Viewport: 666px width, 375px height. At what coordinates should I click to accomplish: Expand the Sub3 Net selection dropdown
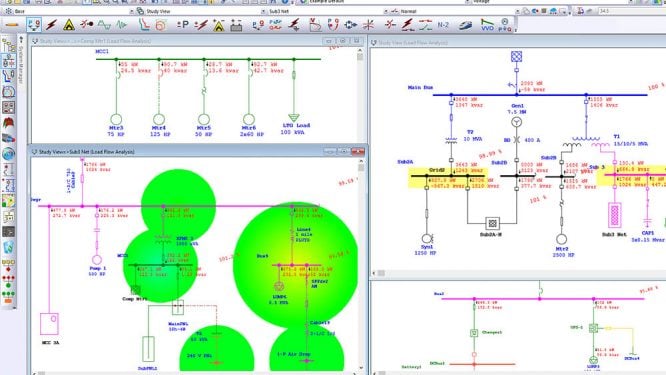click(386, 11)
